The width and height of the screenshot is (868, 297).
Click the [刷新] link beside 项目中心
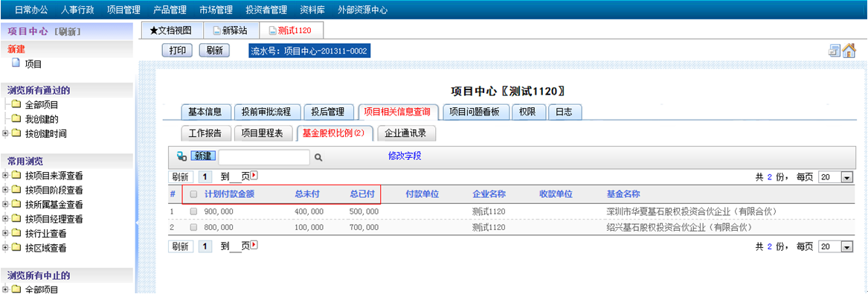tap(68, 32)
